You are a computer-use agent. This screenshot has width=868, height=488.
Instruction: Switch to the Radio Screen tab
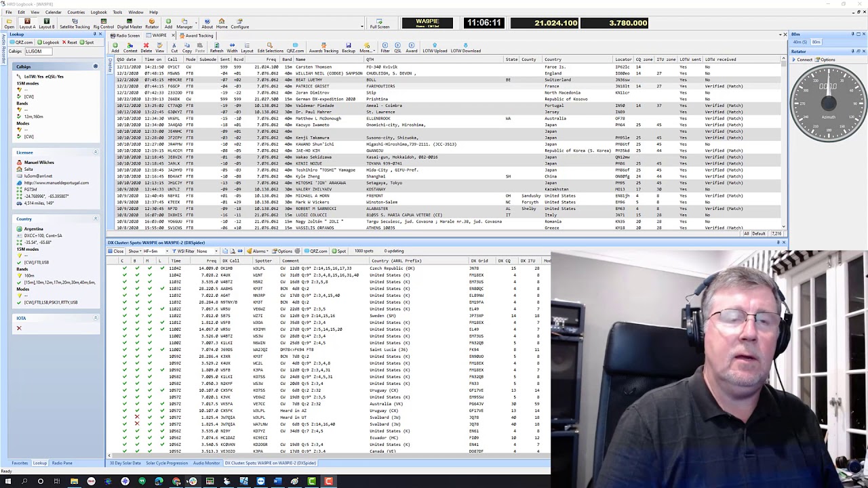click(125, 35)
